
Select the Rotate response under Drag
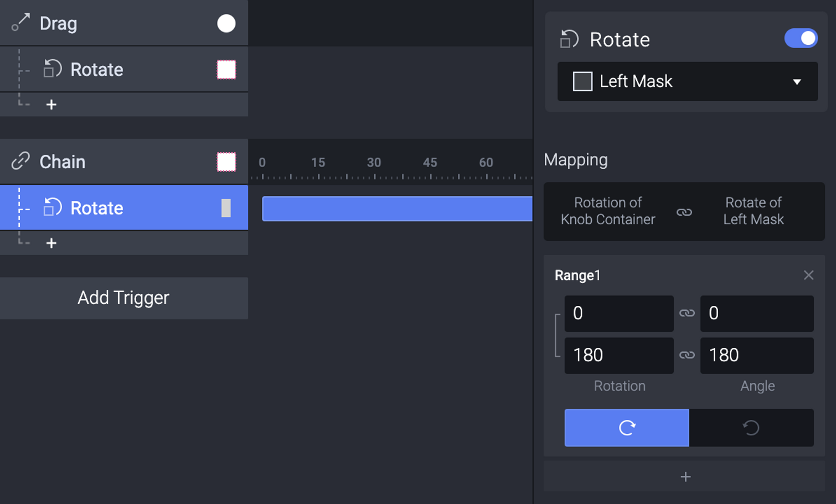pos(124,69)
